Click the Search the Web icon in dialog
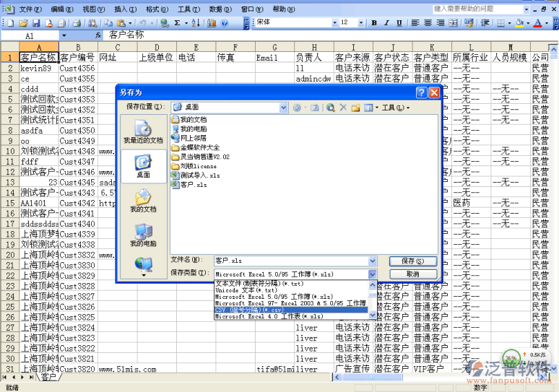The height and width of the screenshot is (392, 559). click(330, 108)
